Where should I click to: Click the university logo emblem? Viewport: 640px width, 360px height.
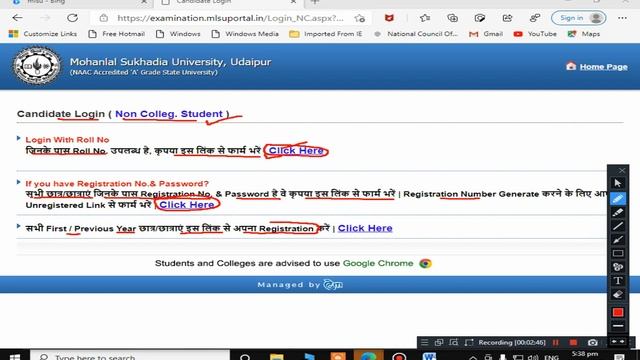37,65
